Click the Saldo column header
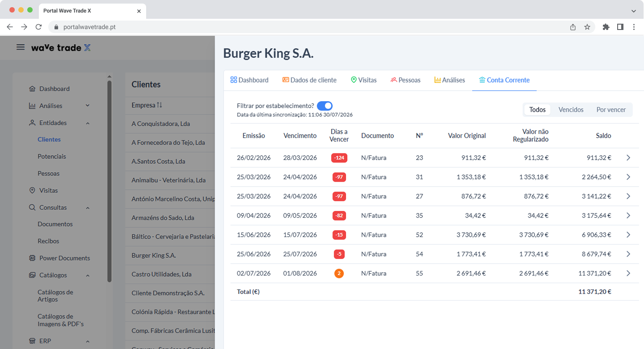Screen dimensions: 644x349 click(x=603, y=136)
